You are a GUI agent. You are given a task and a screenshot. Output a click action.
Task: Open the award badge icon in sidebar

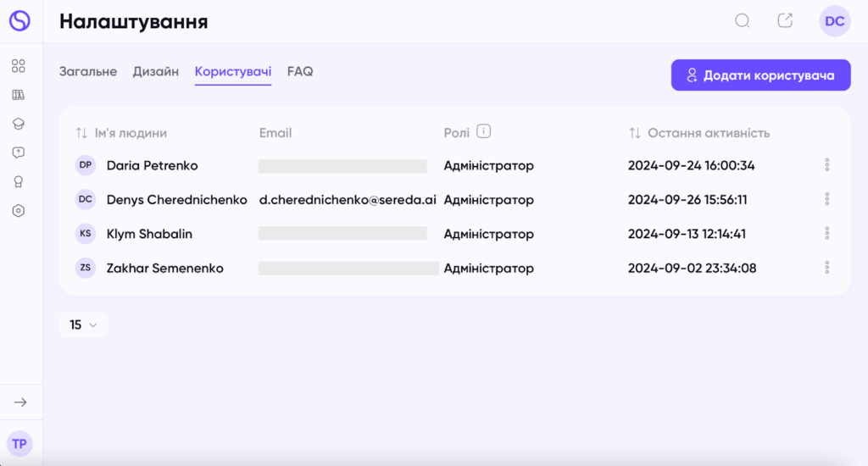tap(19, 181)
